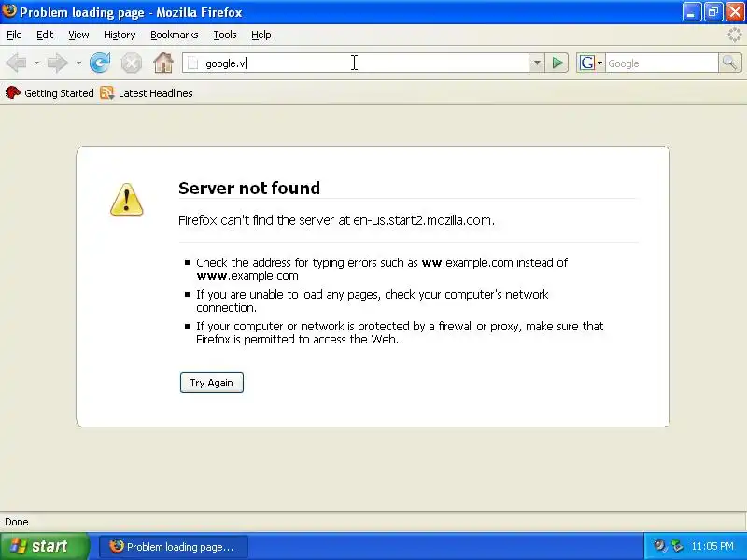Restore down the Firefox window

click(x=713, y=12)
